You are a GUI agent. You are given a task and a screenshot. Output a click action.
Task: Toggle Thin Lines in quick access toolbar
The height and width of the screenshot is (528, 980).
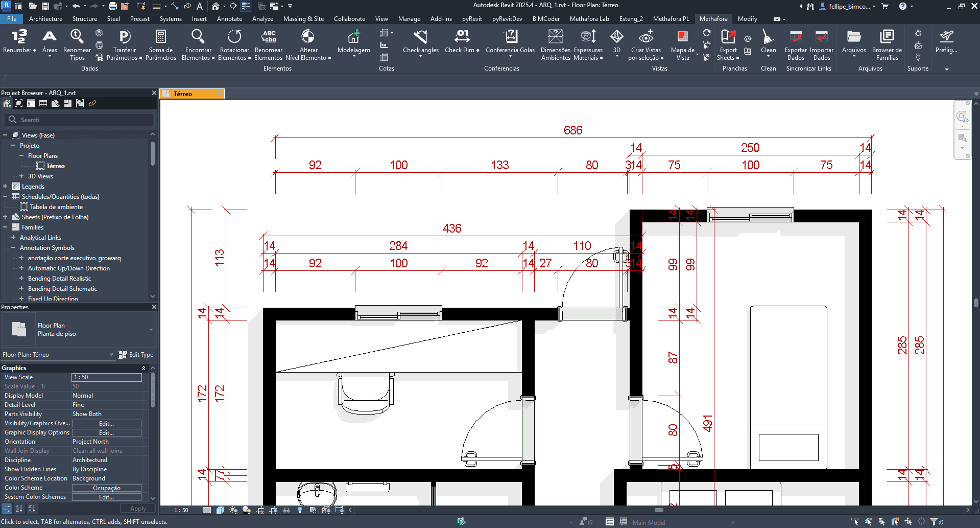[x=246, y=6]
